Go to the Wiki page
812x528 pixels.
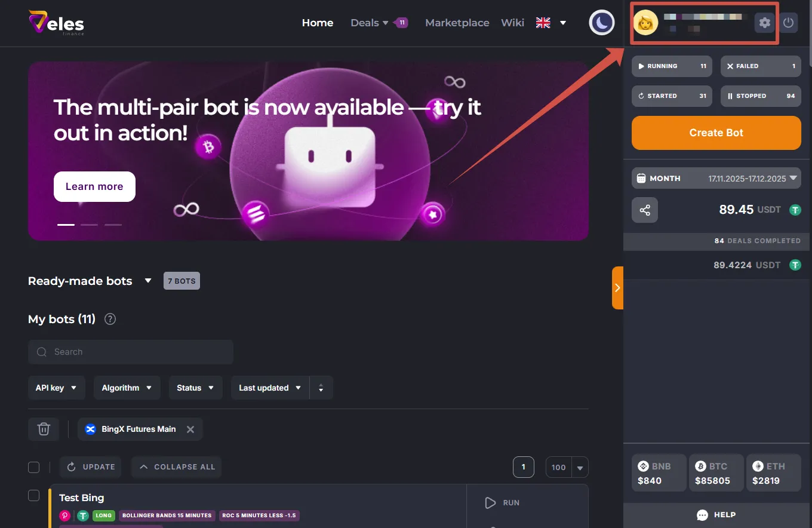coord(512,23)
